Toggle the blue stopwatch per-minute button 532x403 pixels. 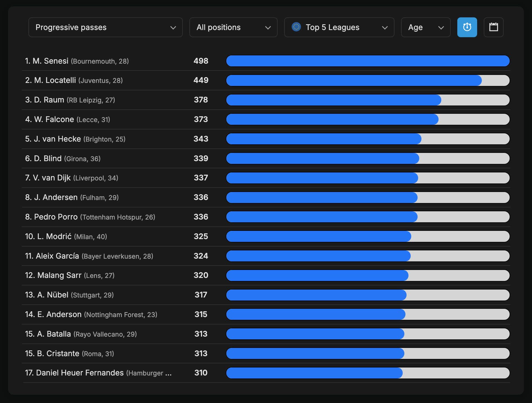click(467, 27)
